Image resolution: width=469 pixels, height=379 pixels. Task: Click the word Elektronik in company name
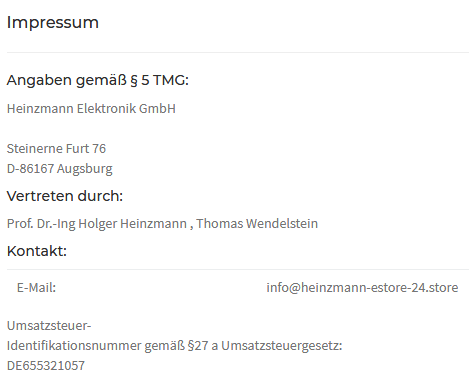click(x=106, y=109)
